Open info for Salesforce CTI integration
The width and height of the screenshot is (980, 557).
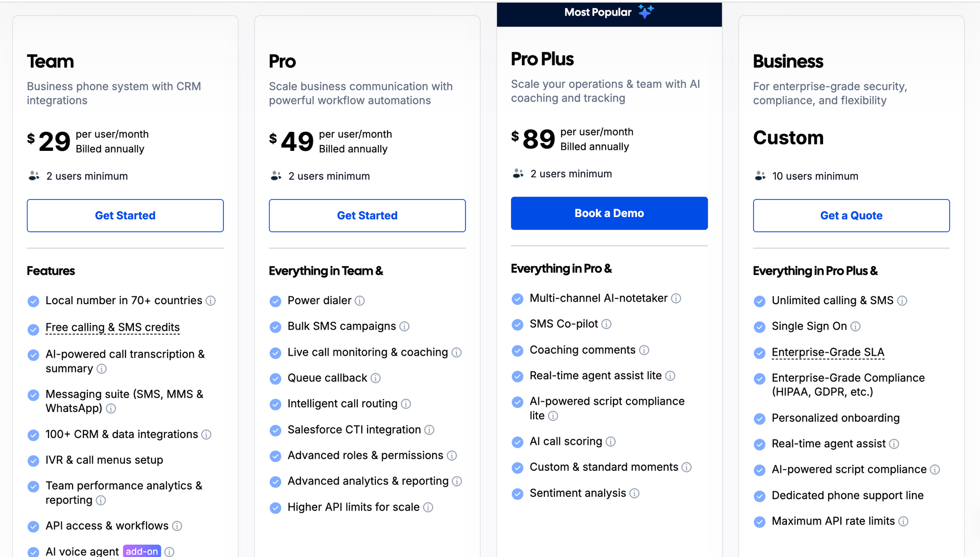(x=429, y=430)
